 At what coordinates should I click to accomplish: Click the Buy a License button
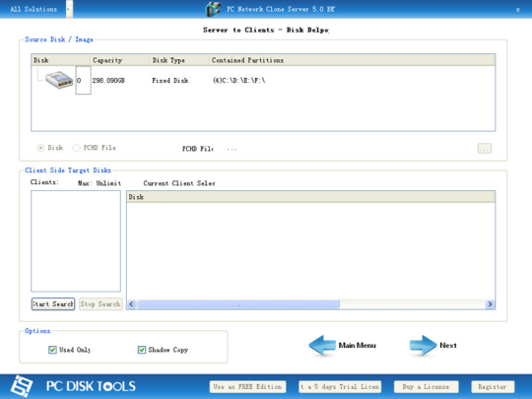(427, 387)
